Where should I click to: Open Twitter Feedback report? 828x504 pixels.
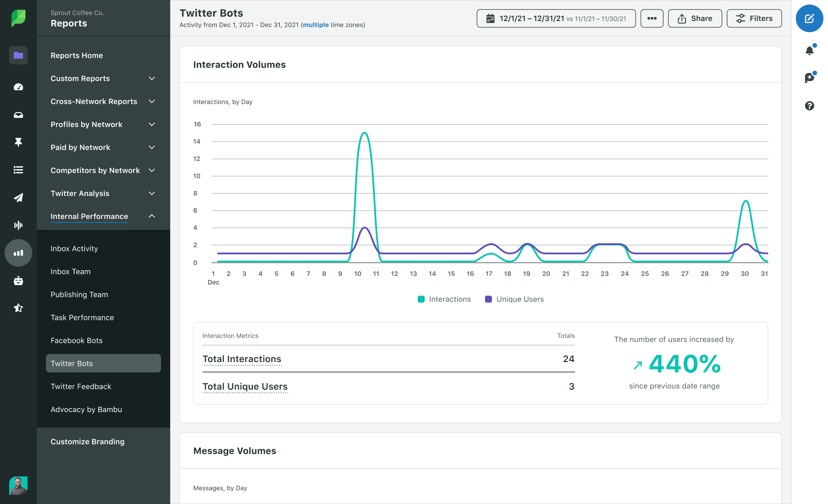coord(81,386)
